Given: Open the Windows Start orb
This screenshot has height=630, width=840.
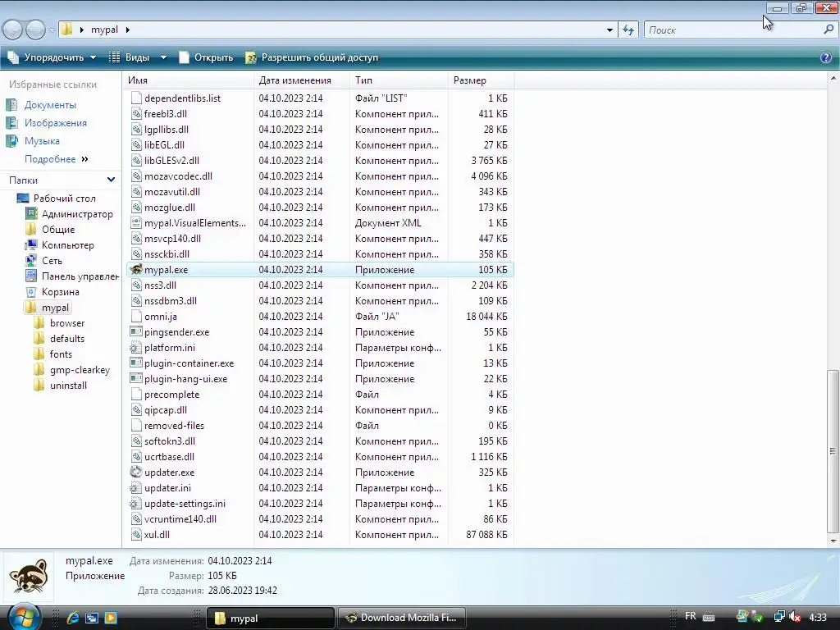Looking at the screenshot, I should [23, 617].
